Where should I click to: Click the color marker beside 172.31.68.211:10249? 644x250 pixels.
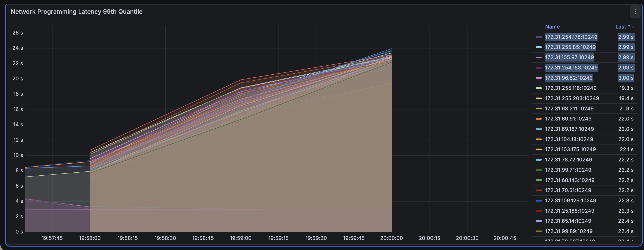coord(539,109)
